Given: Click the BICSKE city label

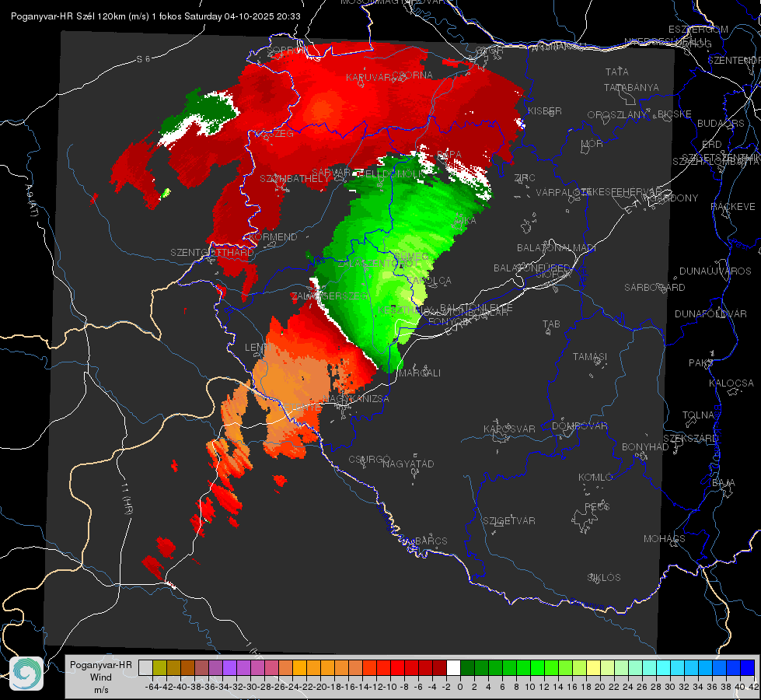Looking at the screenshot, I should tap(675, 114).
